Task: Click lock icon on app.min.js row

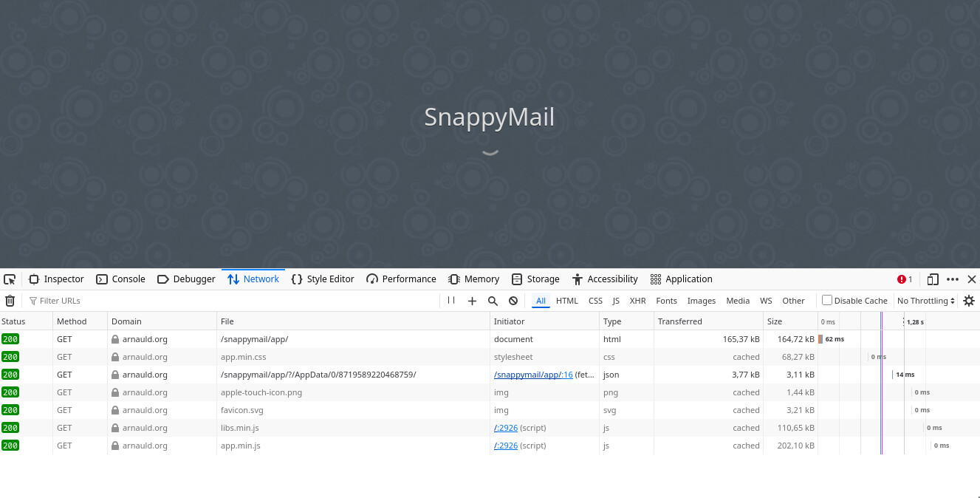Action: tap(115, 446)
